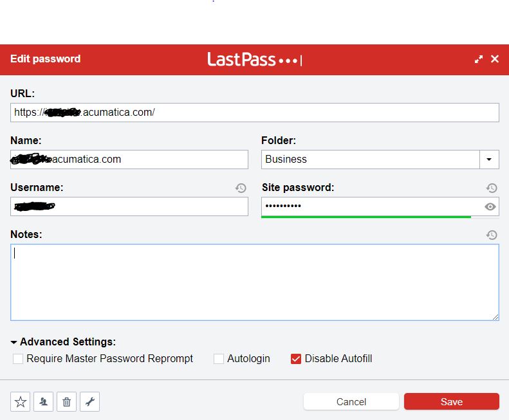Click the LastPass logo

point(255,59)
